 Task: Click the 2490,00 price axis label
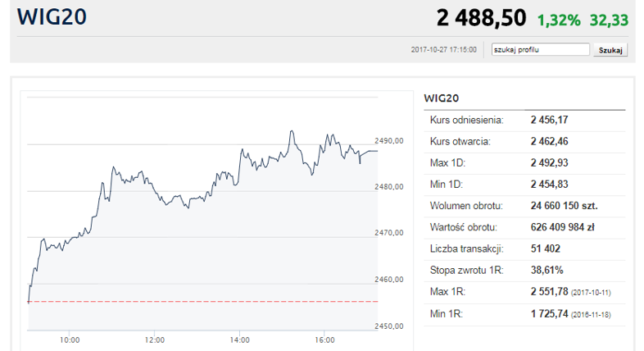[x=388, y=141]
